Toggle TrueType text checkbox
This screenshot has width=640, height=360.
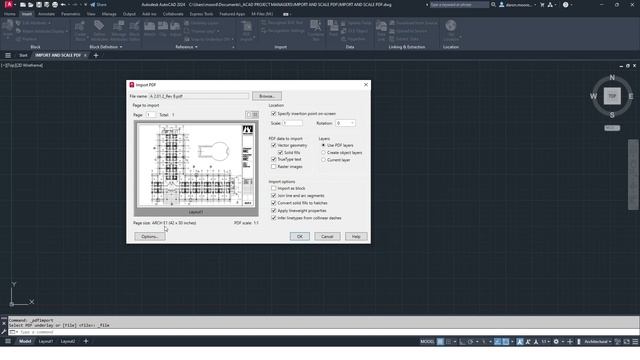pyautogui.click(x=274, y=159)
